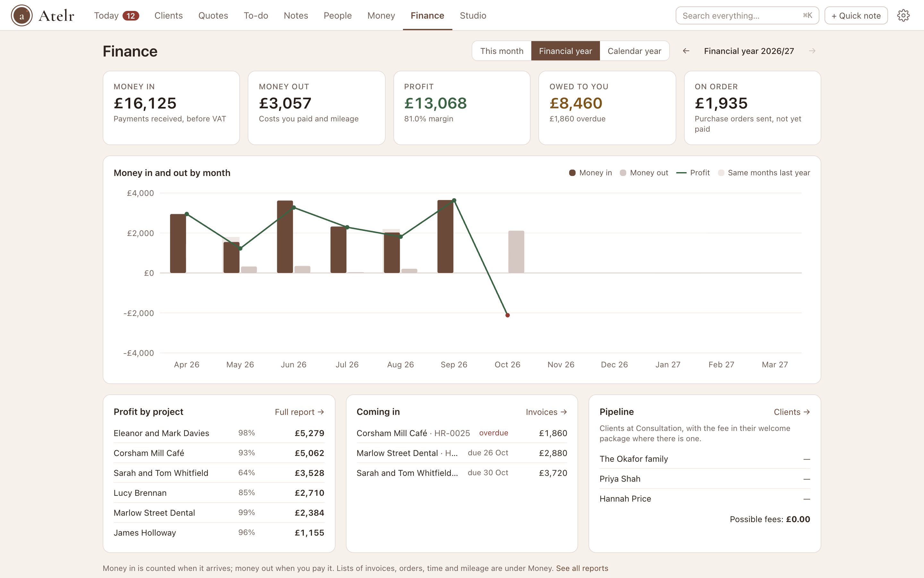The height and width of the screenshot is (578, 924).
Task: Open the Corsham Mill Café project row
Action: 219,453
